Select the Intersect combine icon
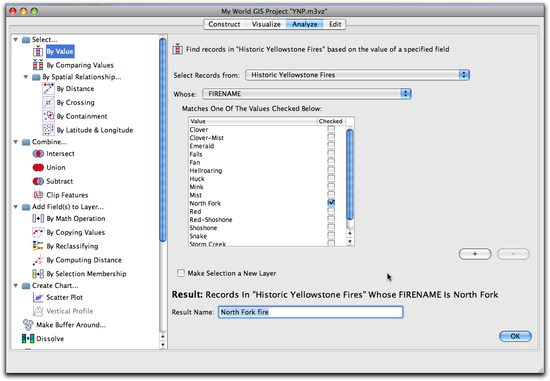 [38, 154]
